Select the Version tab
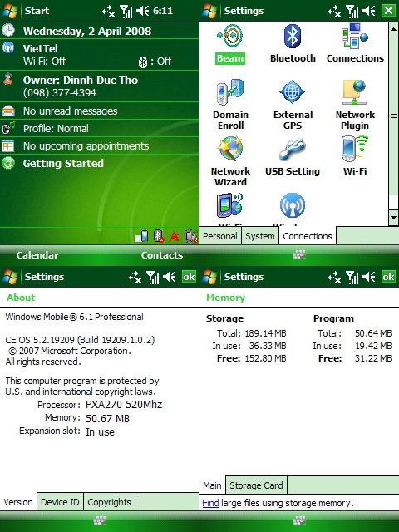Viewport: 399px width, 532px height. coord(18,502)
